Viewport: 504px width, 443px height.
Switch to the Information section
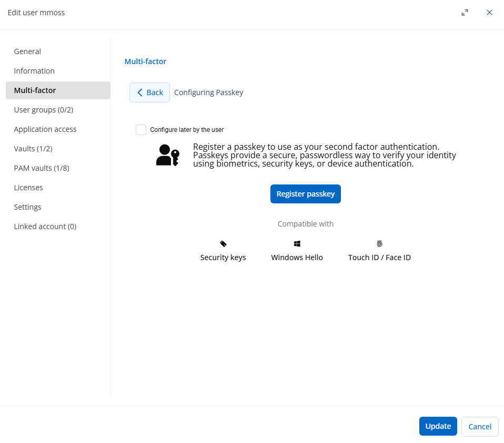point(34,71)
